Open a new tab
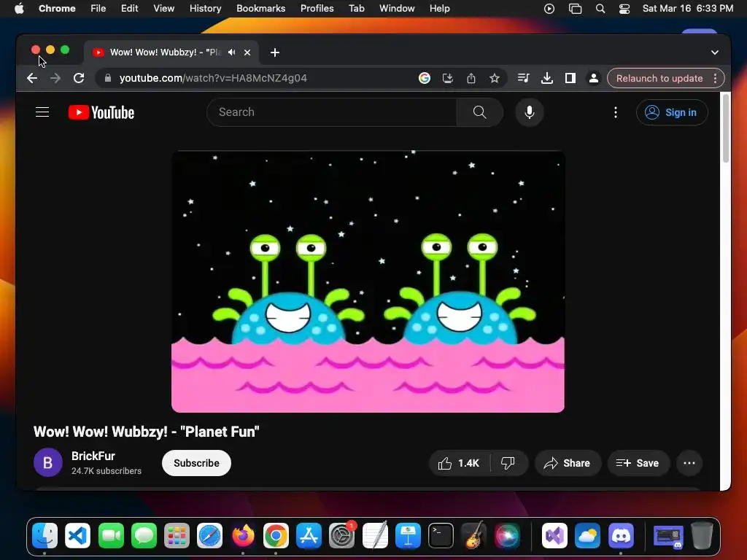The image size is (747, 560). 275,52
